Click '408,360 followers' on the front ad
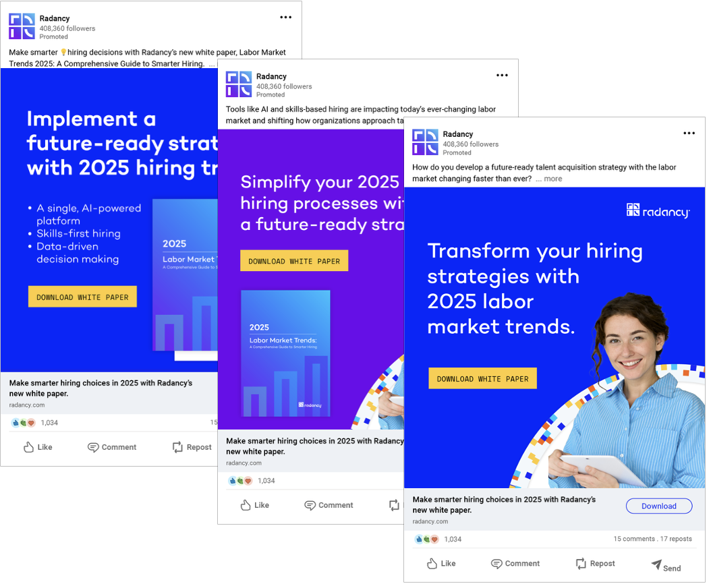711x588 pixels. pyautogui.click(x=470, y=144)
